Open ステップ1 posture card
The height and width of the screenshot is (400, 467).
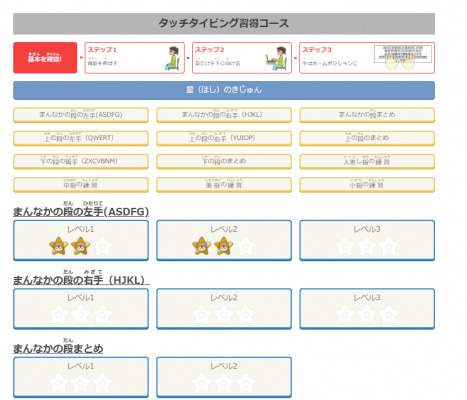click(135, 58)
